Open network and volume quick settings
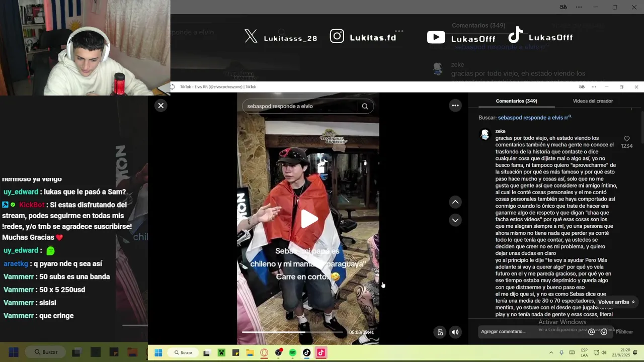This screenshot has width=644, height=362. [600, 353]
